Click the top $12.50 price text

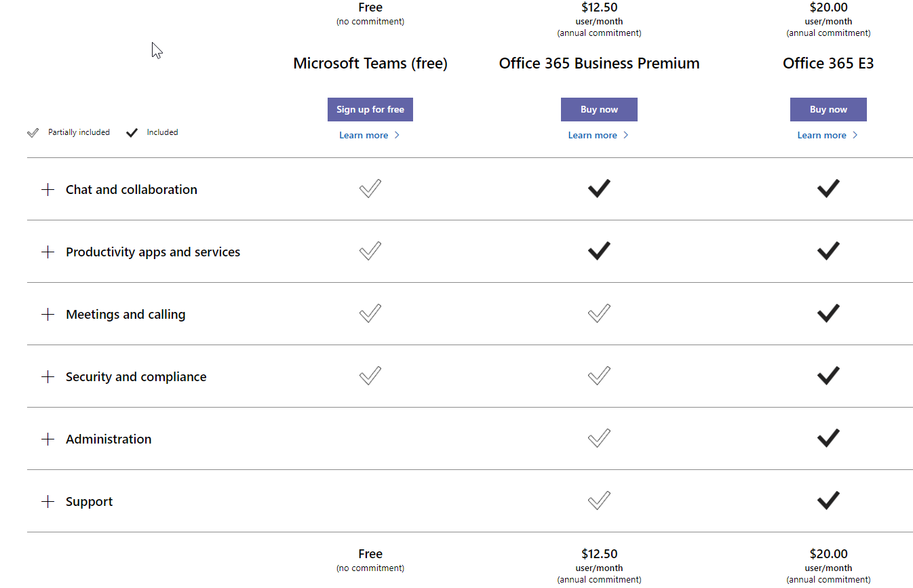point(599,8)
